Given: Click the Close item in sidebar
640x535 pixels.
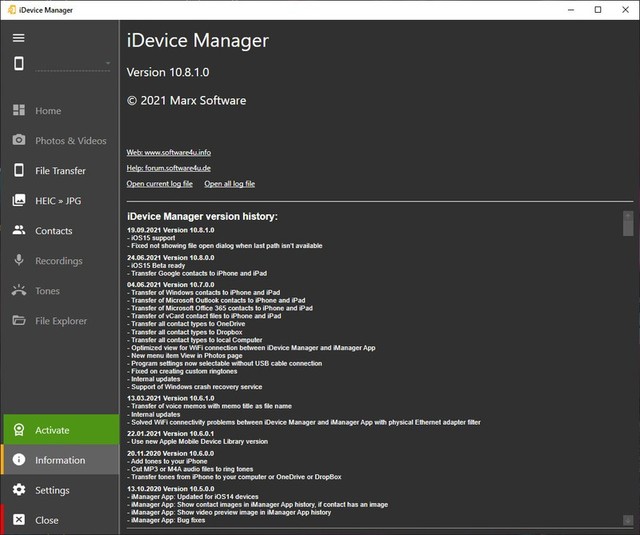Looking at the screenshot, I should pos(47,520).
